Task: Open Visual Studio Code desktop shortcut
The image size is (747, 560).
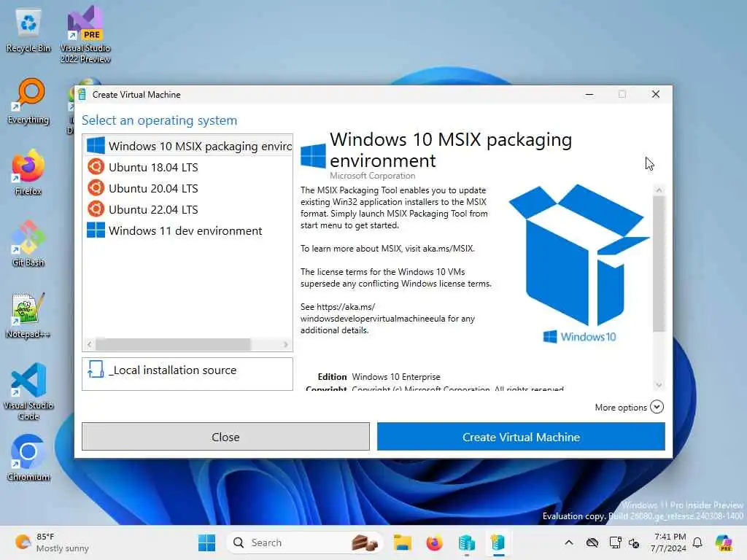Action: [28, 392]
